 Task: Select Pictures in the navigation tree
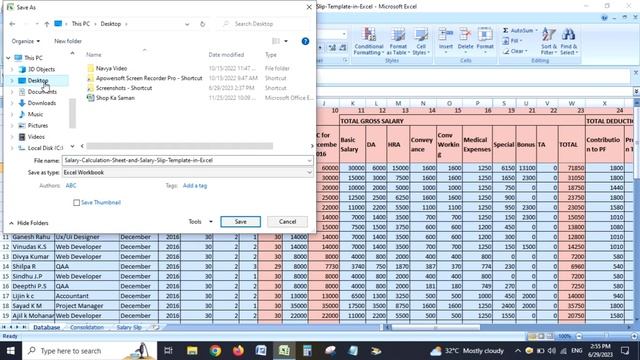coord(38,126)
